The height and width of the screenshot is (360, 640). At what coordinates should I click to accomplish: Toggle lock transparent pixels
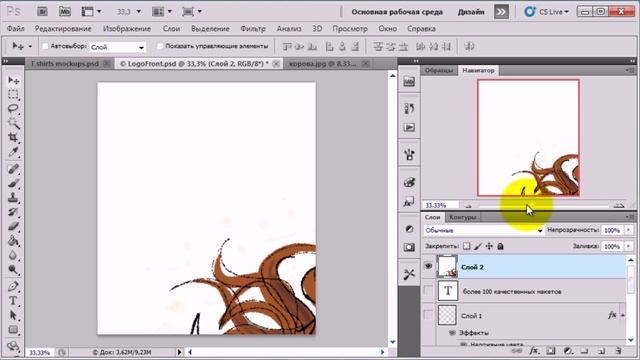466,246
